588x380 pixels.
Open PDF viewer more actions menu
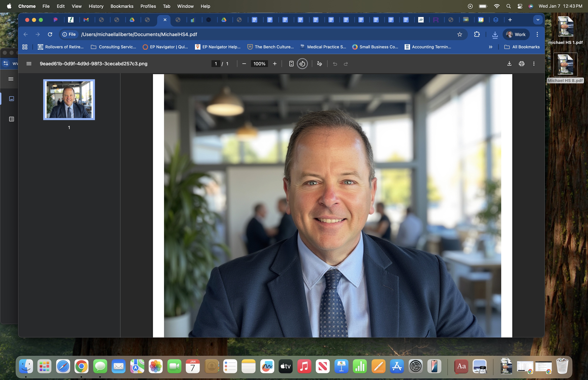click(x=534, y=64)
